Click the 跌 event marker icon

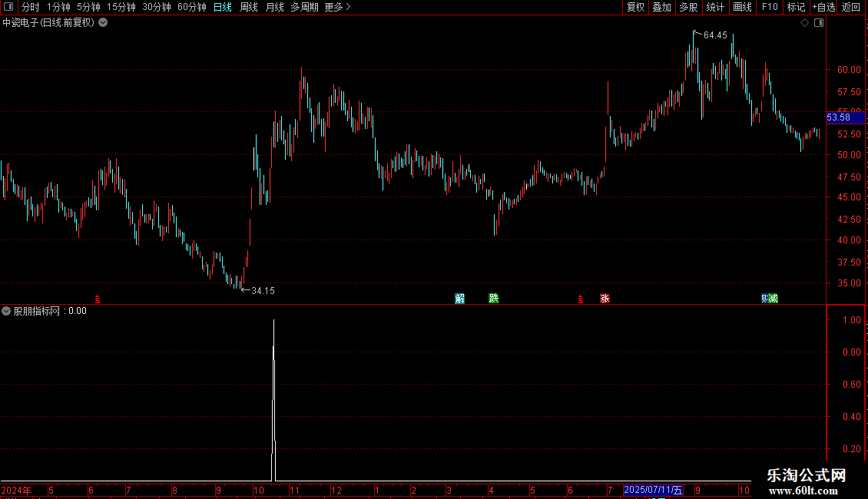[x=494, y=299]
